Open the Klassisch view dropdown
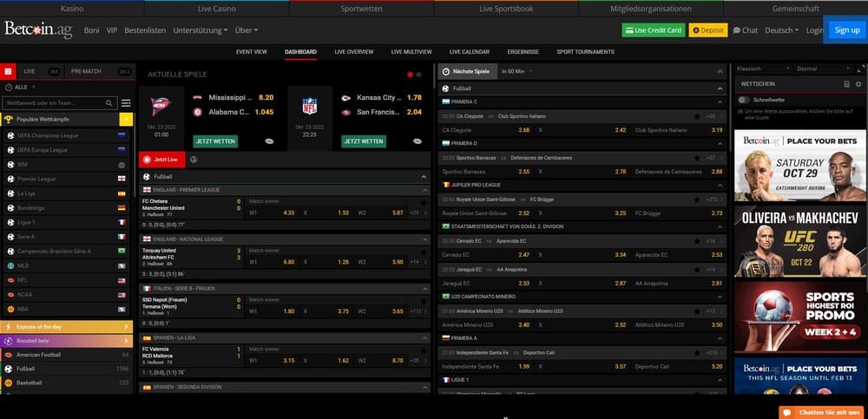This screenshot has width=868, height=419. point(761,69)
